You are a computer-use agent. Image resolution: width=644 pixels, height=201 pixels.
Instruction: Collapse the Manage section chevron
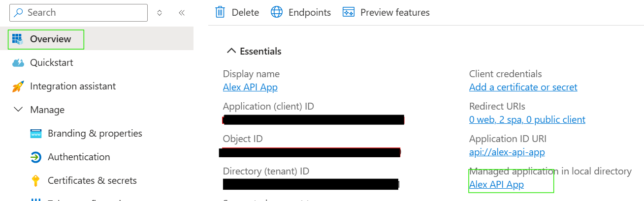18,110
